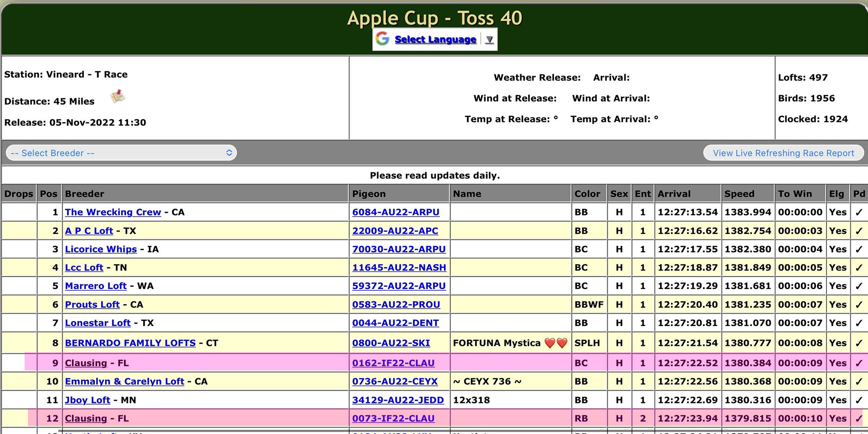Open pigeon 0162-IF22-CLAU link
Image resolution: width=868 pixels, height=434 pixels.
click(x=393, y=363)
